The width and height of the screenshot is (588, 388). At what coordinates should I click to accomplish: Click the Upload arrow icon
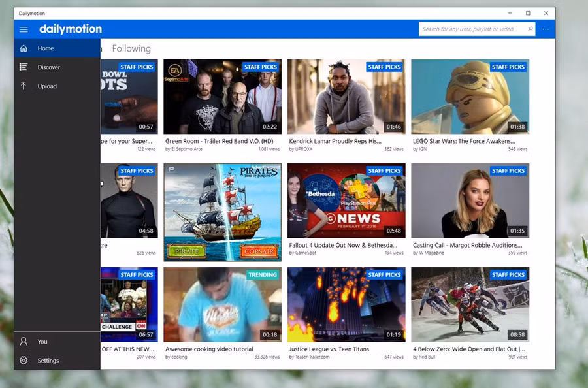point(24,86)
